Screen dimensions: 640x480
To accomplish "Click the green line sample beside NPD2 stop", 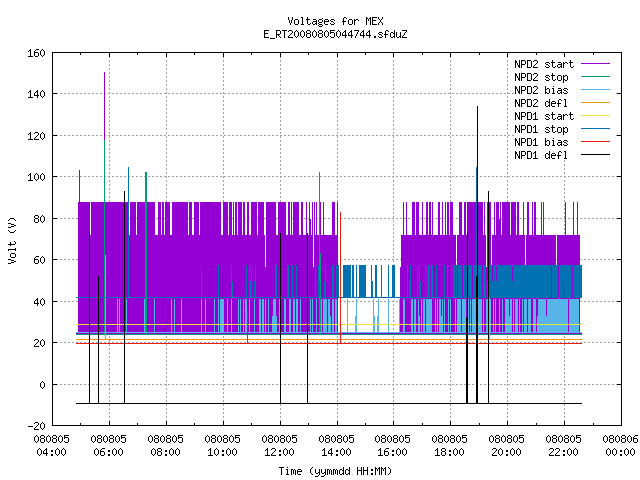I will [595, 76].
